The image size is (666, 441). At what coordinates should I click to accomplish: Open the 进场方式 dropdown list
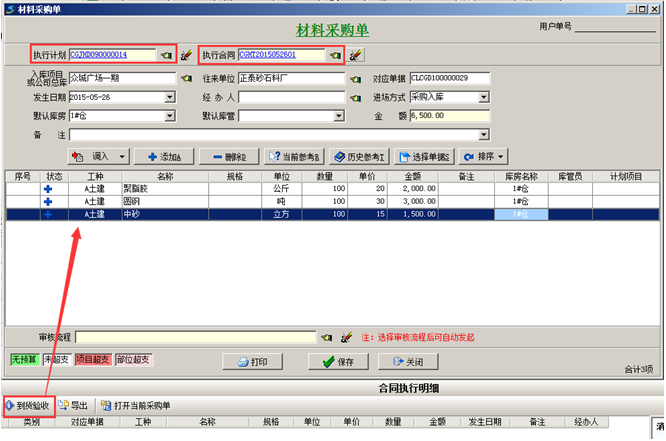click(484, 98)
